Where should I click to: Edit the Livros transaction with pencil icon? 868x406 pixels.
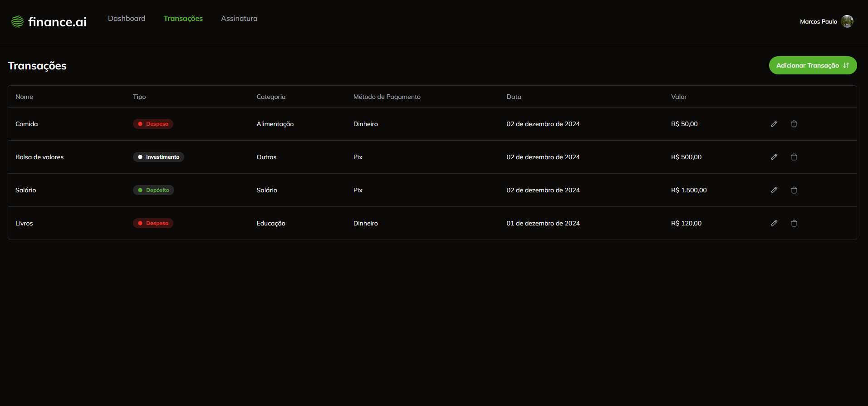point(774,223)
